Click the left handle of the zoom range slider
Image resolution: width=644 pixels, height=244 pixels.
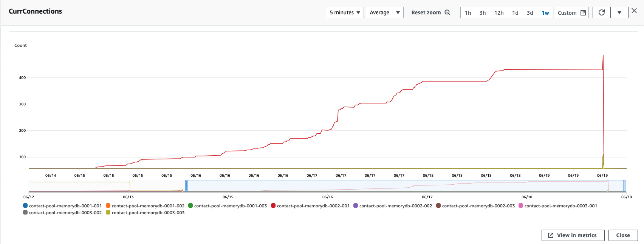[x=186, y=186]
